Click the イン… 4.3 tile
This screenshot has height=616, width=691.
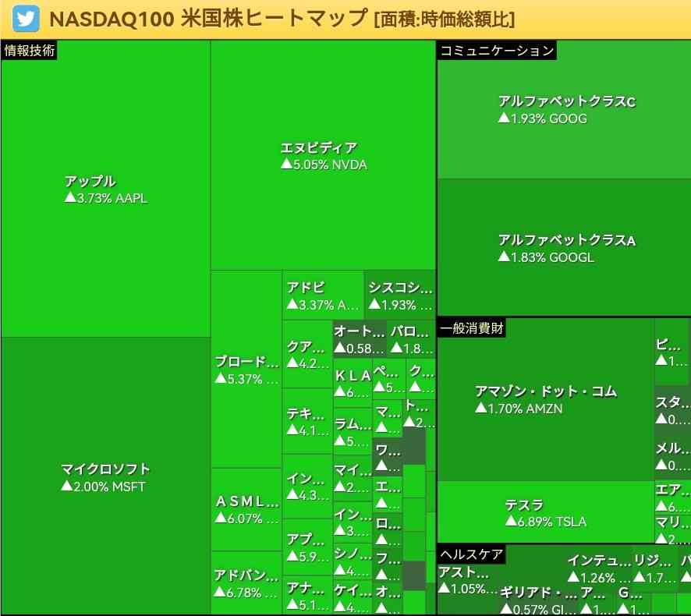307,487
